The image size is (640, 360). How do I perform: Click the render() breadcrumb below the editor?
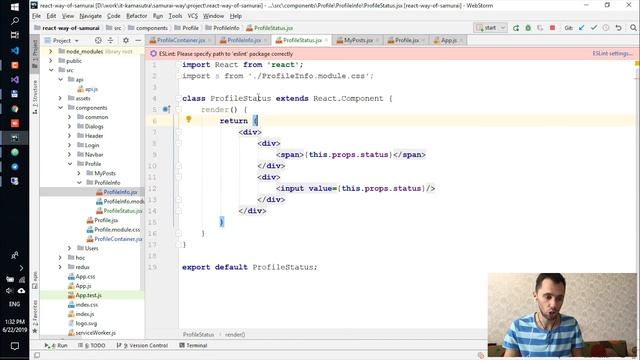(235, 334)
